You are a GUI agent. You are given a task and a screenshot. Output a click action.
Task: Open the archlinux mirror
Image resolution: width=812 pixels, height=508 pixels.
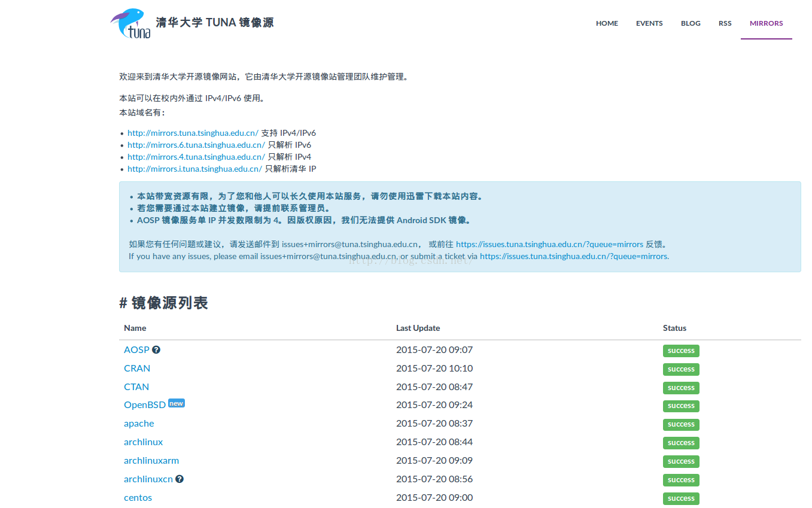click(x=143, y=442)
